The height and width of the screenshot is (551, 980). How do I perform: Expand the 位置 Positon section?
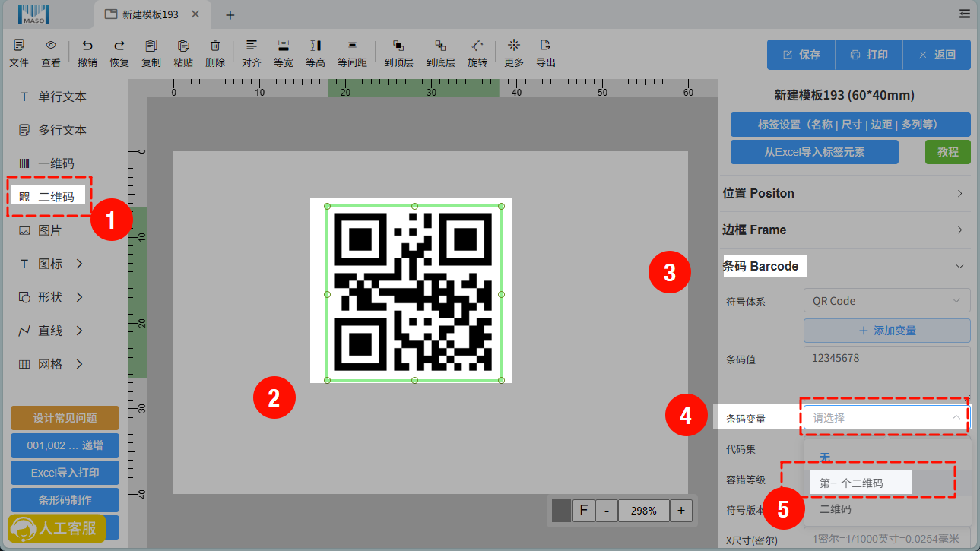pyautogui.click(x=845, y=193)
